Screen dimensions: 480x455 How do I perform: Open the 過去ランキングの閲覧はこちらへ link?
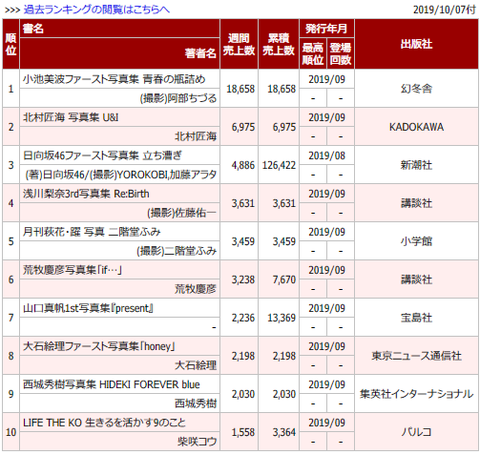point(96,9)
